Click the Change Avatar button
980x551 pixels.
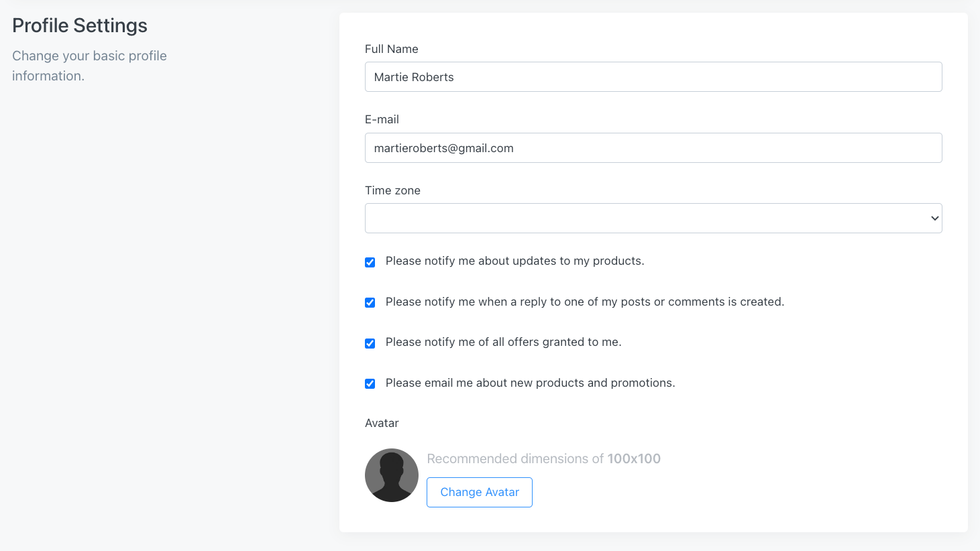click(480, 492)
